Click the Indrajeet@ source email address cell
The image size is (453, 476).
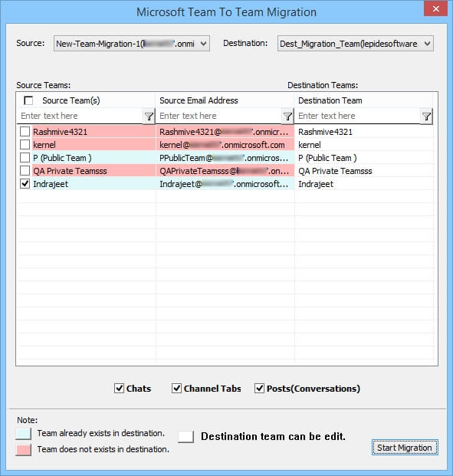[x=225, y=184]
